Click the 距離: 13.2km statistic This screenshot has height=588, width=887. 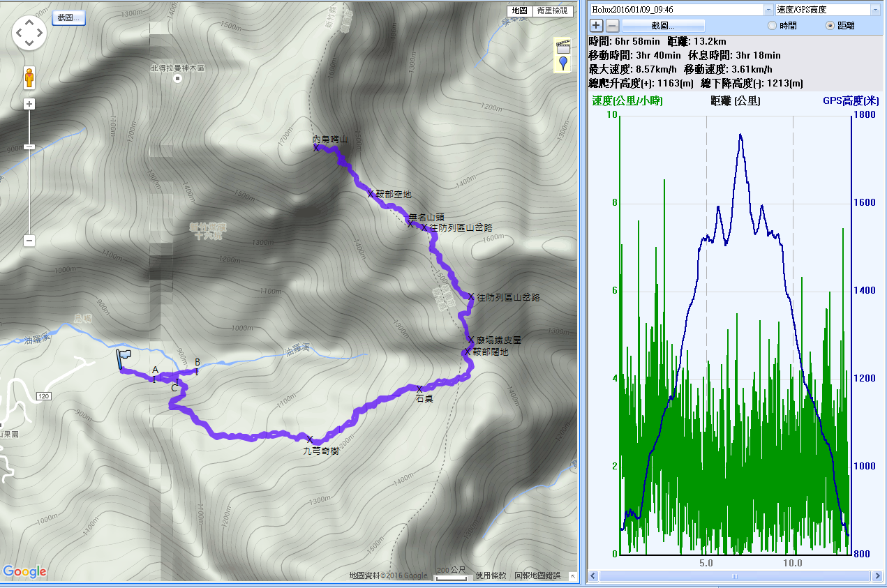[x=696, y=41]
